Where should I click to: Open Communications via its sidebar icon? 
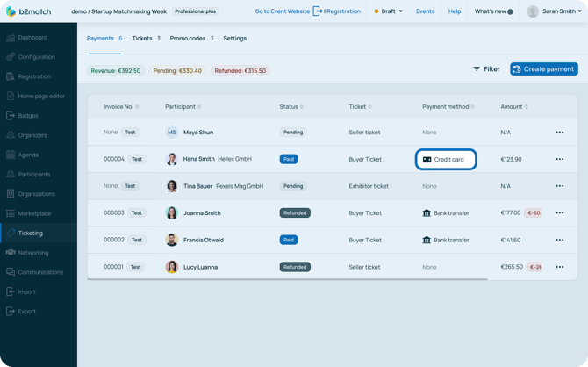click(x=11, y=272)
